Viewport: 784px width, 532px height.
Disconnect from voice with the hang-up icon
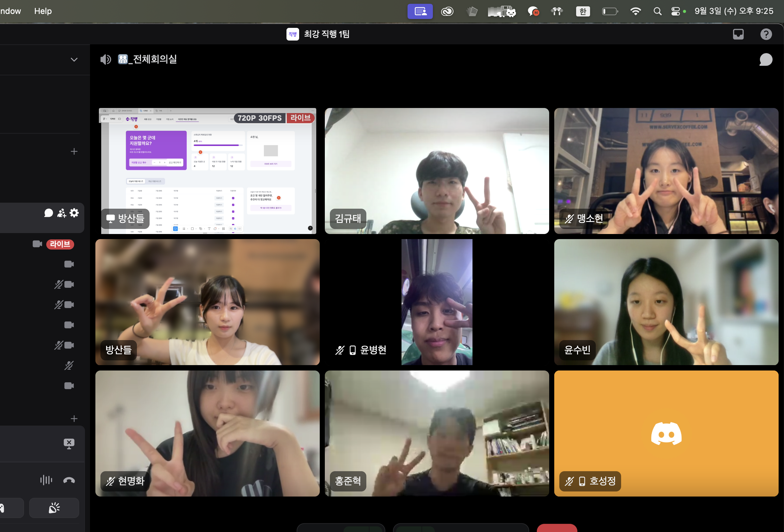coord(69,480)
